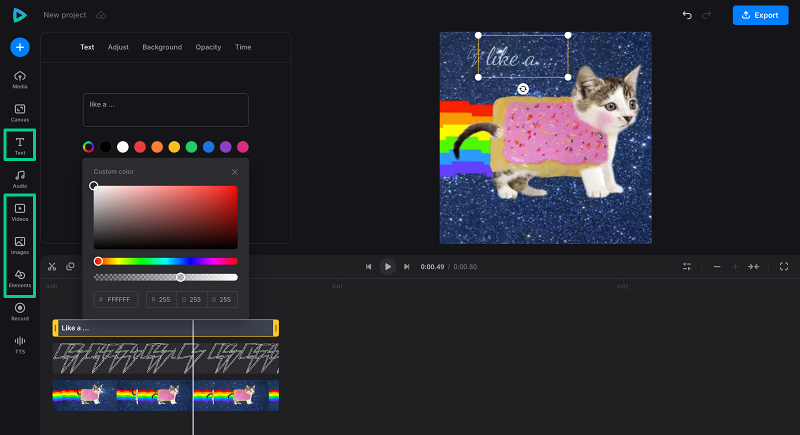
Task: Open the Audio panel
Action: click(x=20, y=178)
